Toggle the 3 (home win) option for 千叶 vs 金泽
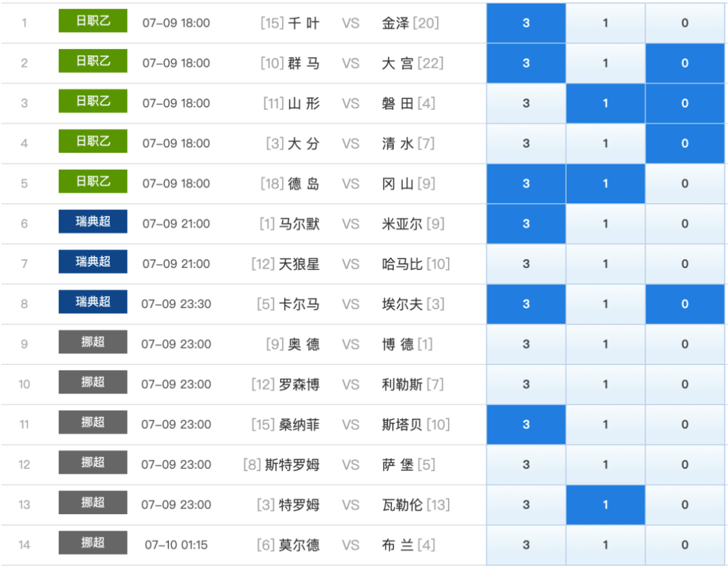Viewport: 728px width, 568px height. [x=526, y=23]
